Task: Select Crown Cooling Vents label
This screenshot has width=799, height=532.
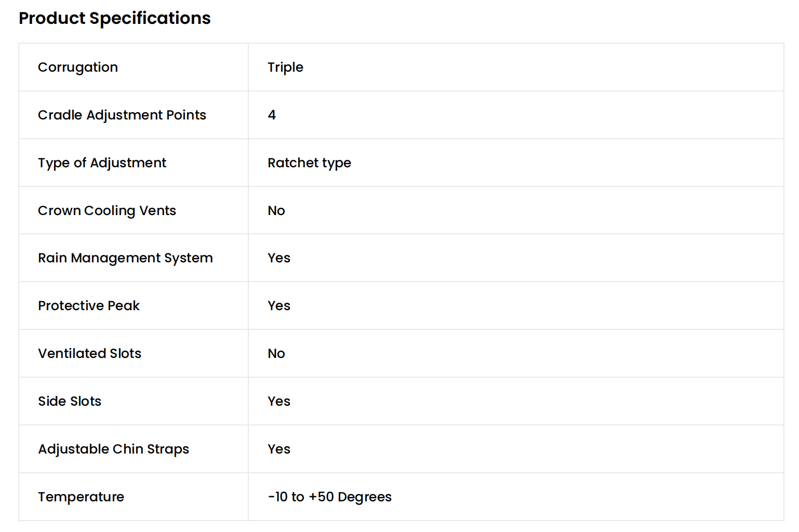Action: tap(106, 210)
